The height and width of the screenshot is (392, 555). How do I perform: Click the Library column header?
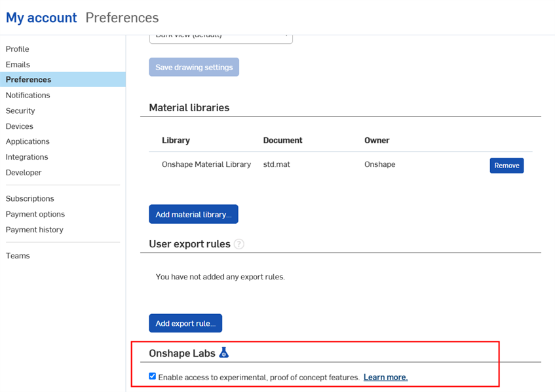coord(176,140)
